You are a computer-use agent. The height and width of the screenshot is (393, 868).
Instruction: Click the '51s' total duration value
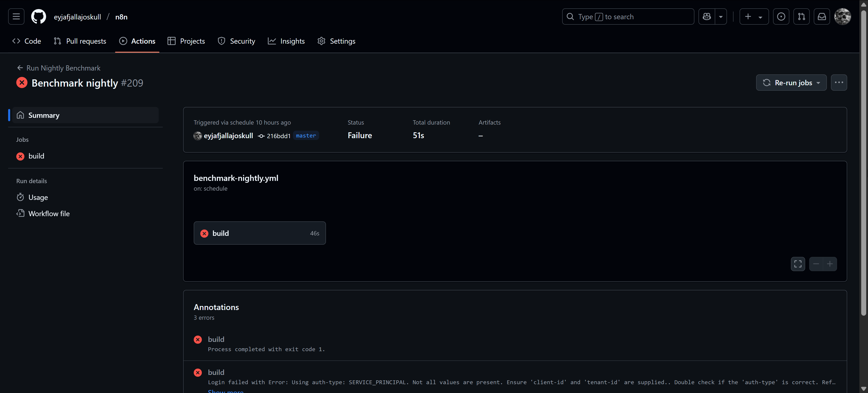pos(418,135)
